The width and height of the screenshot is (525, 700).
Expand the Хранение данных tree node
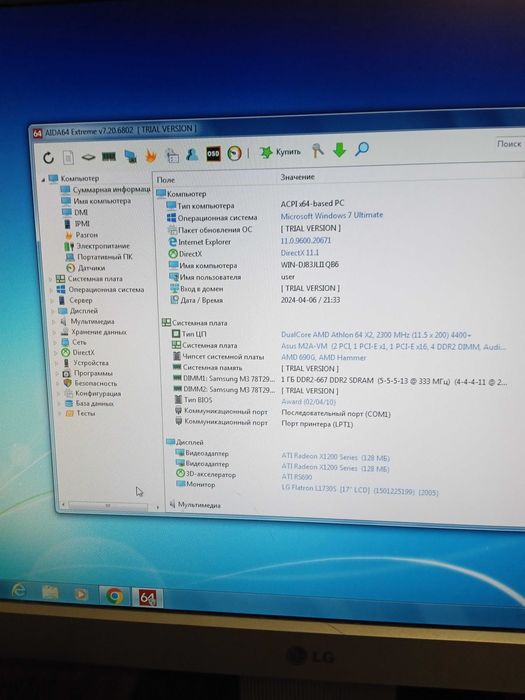(x=55, y=333)
